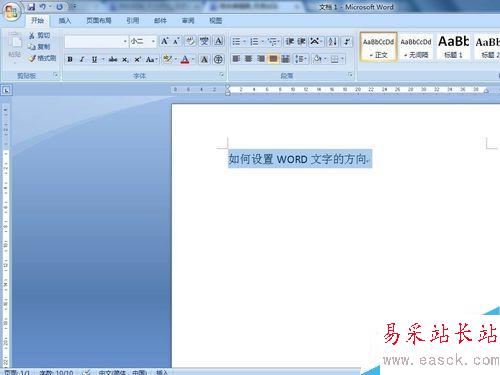Open the underline style dropdown arrow
This screenshot has width=500, height=375.
point(103,59)
